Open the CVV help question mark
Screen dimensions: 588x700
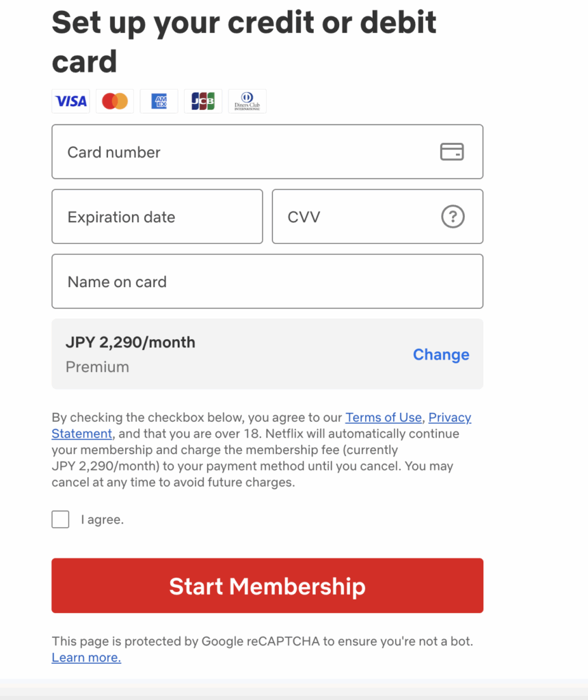453,217
